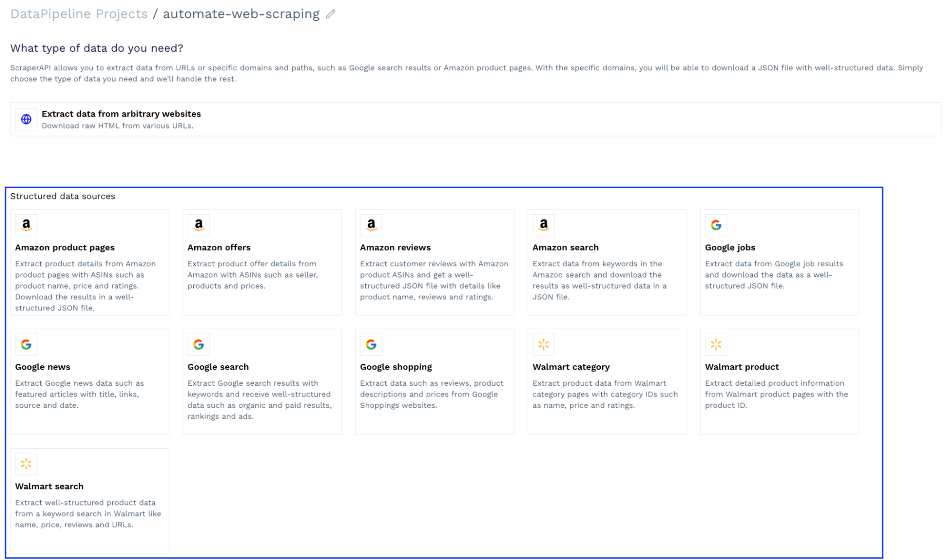The image size is (947, 560).
Task: Click Amazon logo on Amazon search card
Action: click(543, 225)
